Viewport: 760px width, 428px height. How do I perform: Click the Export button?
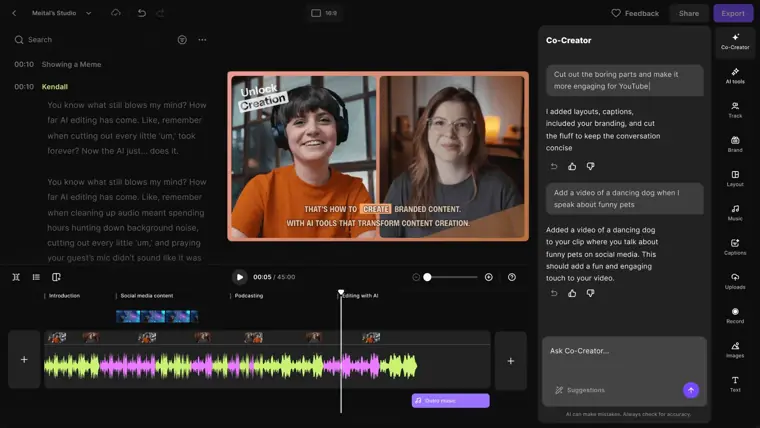pyautogui.click(x=733, y=14)
